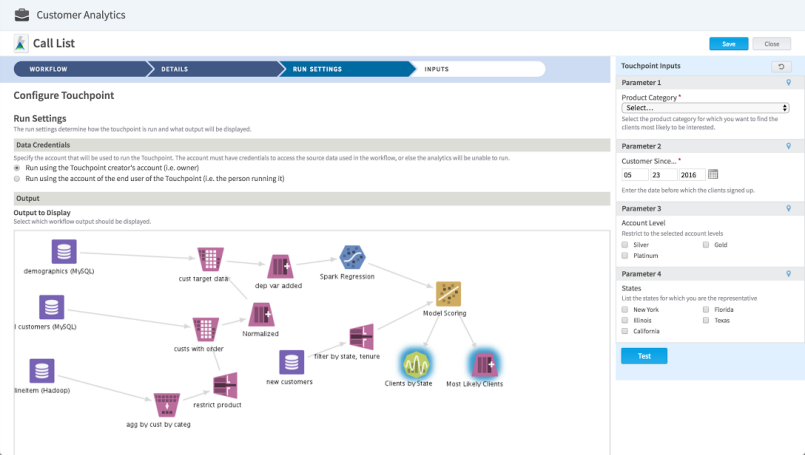This screenshot has width=805, height=455.
Task: Select the Most Likely Clients output icon
Action: pos(483,362)
